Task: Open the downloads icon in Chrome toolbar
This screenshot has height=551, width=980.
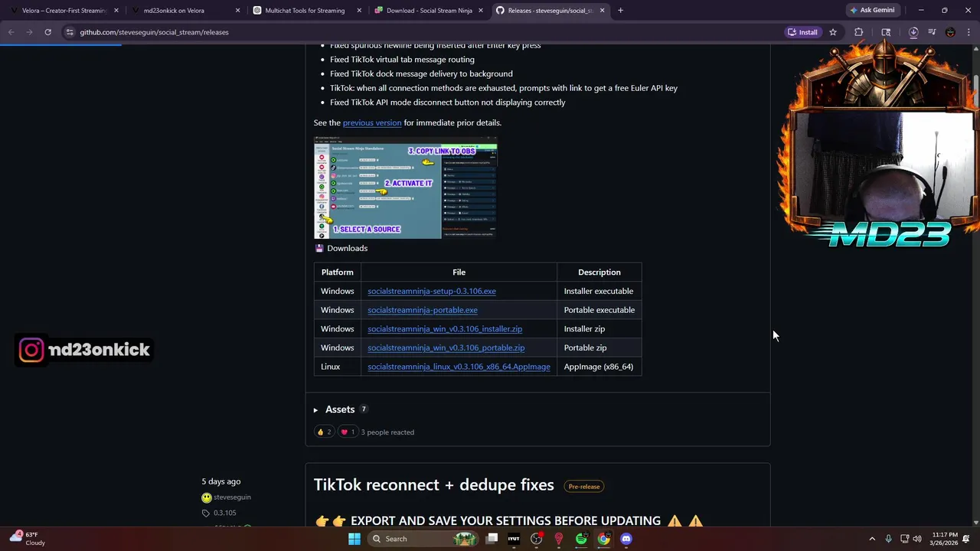Action: [913, 32]
